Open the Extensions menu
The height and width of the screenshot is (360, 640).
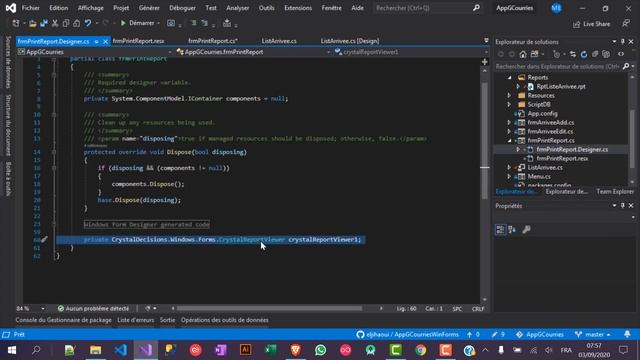click(x=298, y=8)
